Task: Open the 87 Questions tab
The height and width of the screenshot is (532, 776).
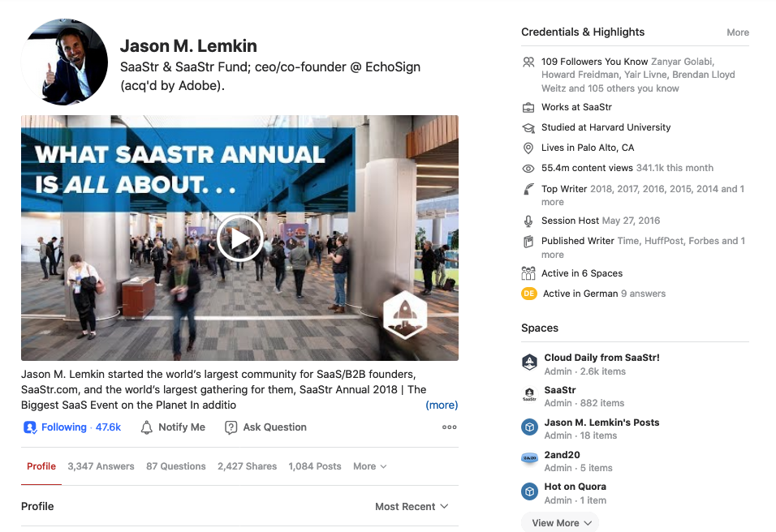Action: (x=175, y=466)
